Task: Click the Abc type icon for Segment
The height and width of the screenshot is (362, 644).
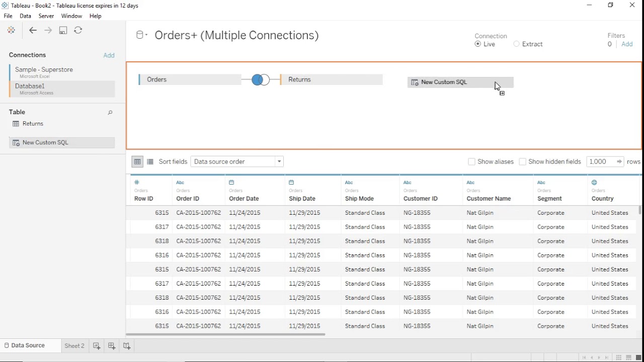Action: 541,183
